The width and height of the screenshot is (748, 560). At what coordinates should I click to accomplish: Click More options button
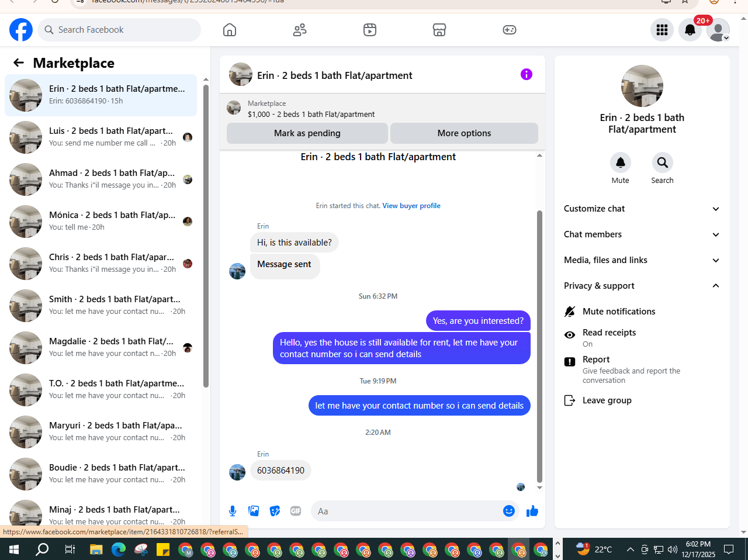point(464,133)
